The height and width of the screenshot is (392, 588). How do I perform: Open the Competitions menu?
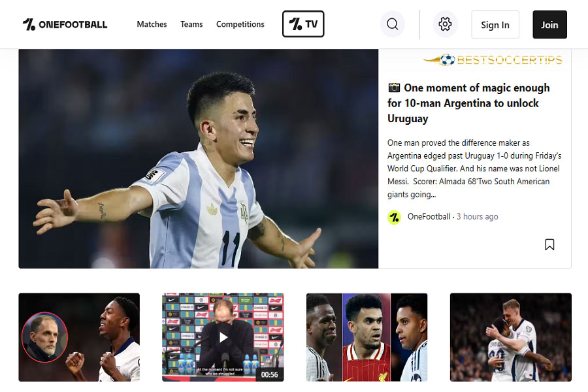[x=240, y=24]
